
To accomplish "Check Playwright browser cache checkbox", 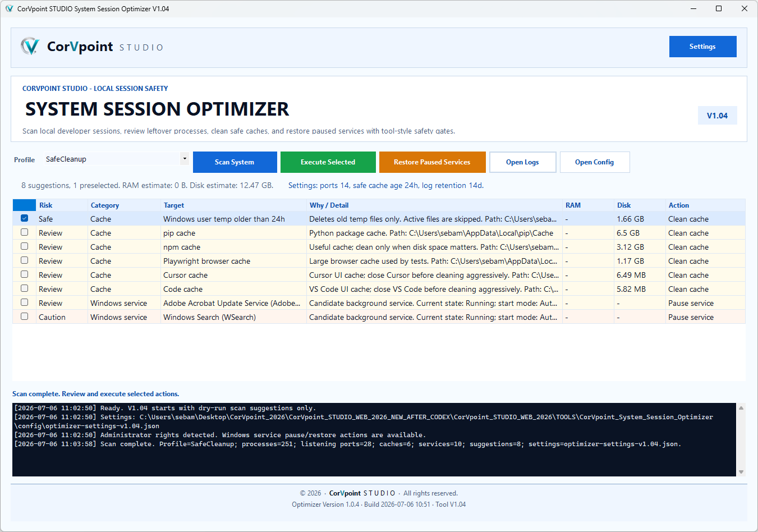I will [x=24, y=260].
